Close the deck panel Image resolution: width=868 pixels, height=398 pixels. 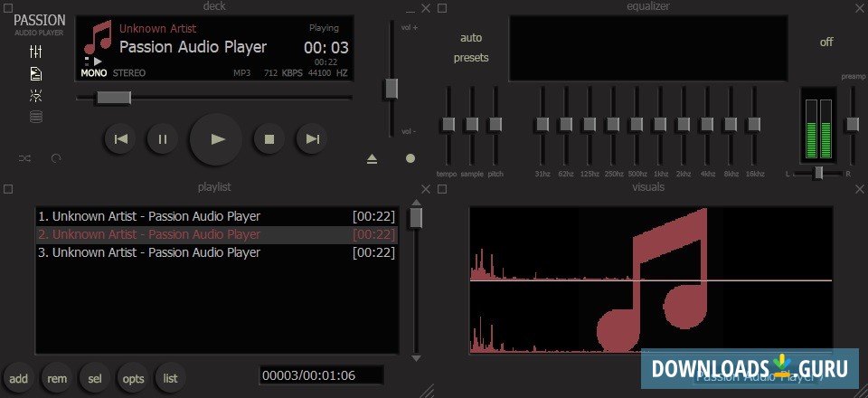tap(426, 8)
